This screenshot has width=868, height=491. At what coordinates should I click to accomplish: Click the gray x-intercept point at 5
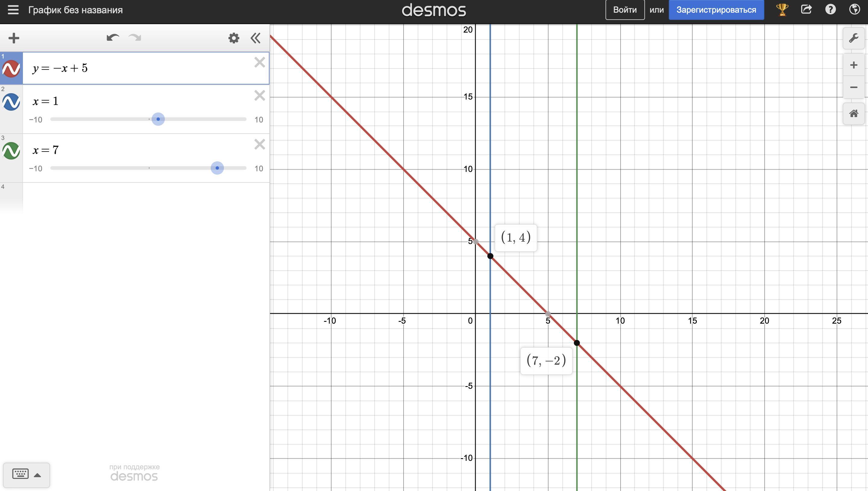548,314
